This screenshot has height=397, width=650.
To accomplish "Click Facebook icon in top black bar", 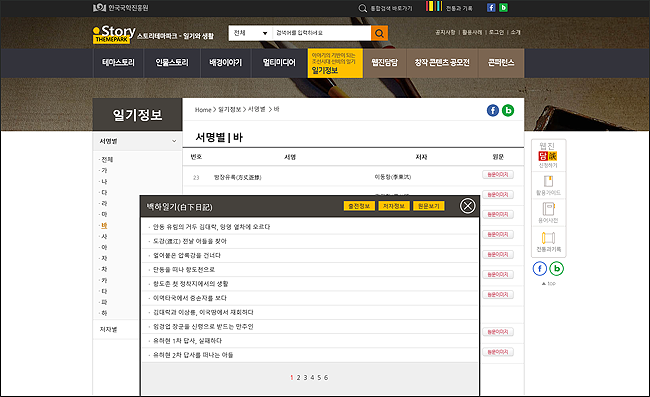I will coord(491,7).
